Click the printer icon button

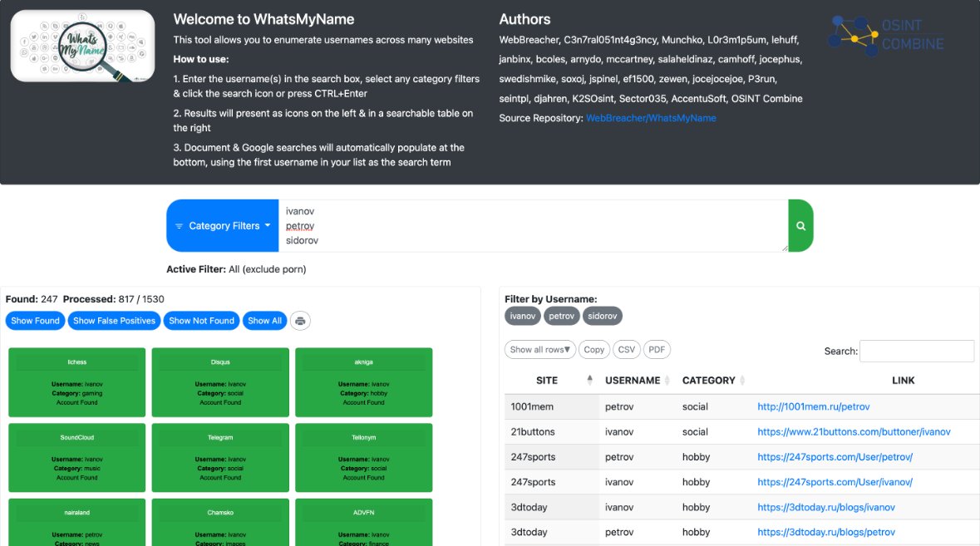click(301, 321)
